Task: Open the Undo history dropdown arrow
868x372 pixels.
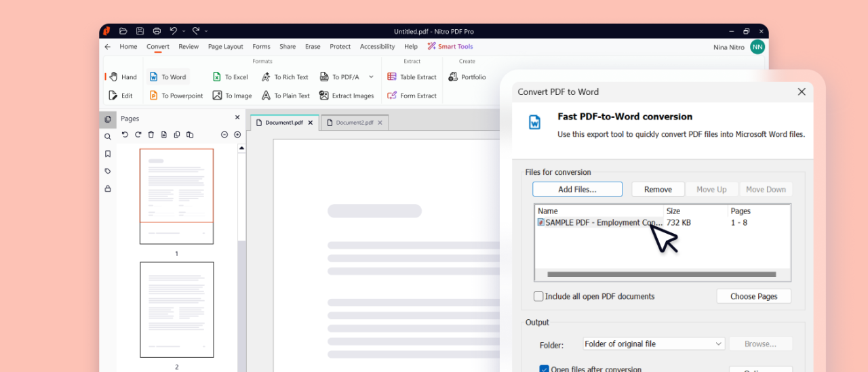Action: [184, 31]
